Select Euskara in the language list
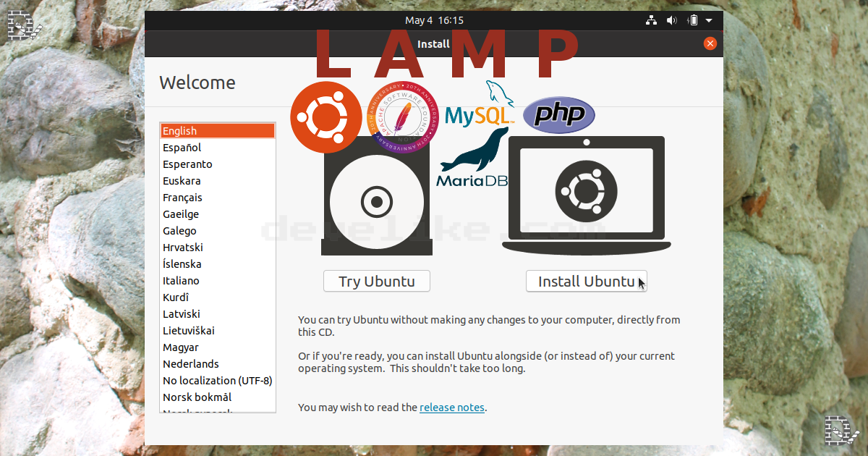This screenshot has width=868, height=456. tap(218, 181)
